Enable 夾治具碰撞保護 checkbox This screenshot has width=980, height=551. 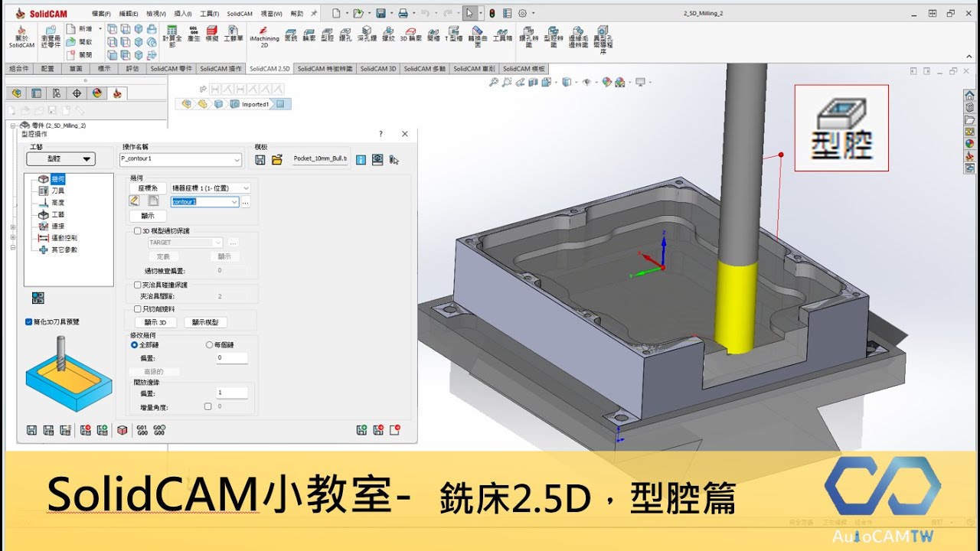138,285
